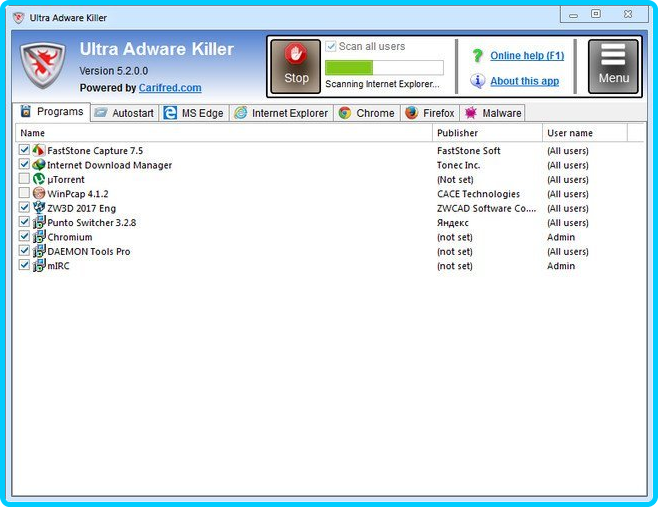The height and width of the screenshot is (507, 658).
Task: Uncheck the Internet Download Manager checkbox
Action: coord(24,164)
